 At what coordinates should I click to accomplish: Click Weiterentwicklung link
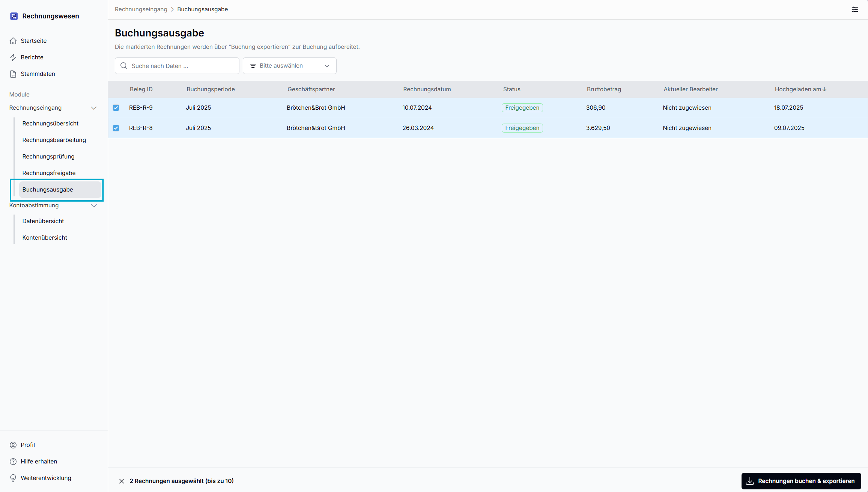[x=46, y=478]
